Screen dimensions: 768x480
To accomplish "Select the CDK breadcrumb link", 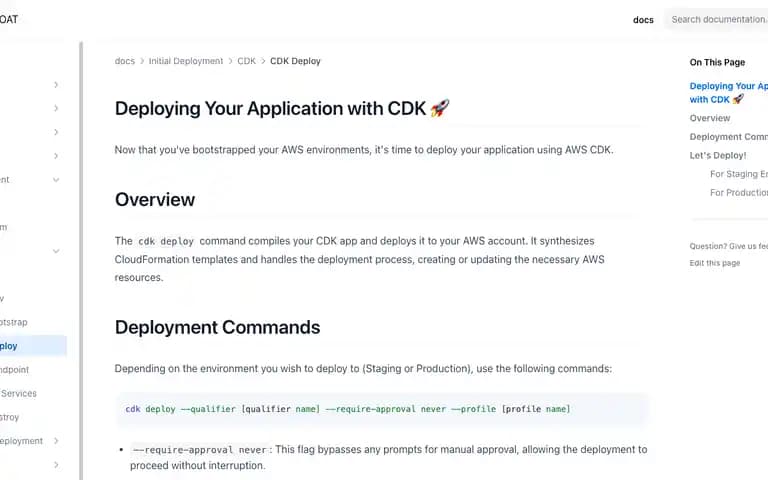I will (246, 61).
